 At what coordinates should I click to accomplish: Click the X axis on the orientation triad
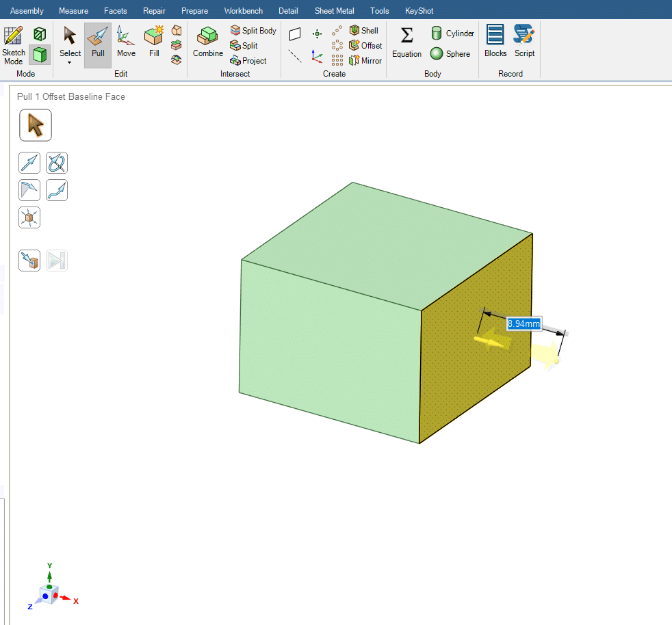point(67,598)
